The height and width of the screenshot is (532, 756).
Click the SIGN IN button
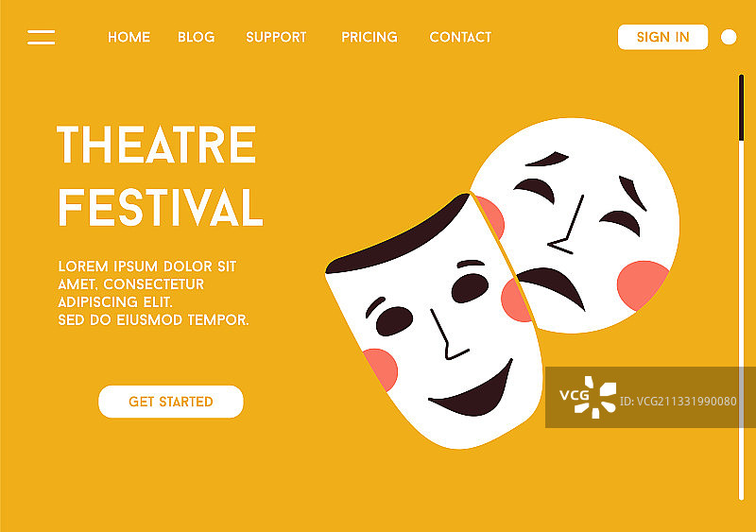click(663, 37)
